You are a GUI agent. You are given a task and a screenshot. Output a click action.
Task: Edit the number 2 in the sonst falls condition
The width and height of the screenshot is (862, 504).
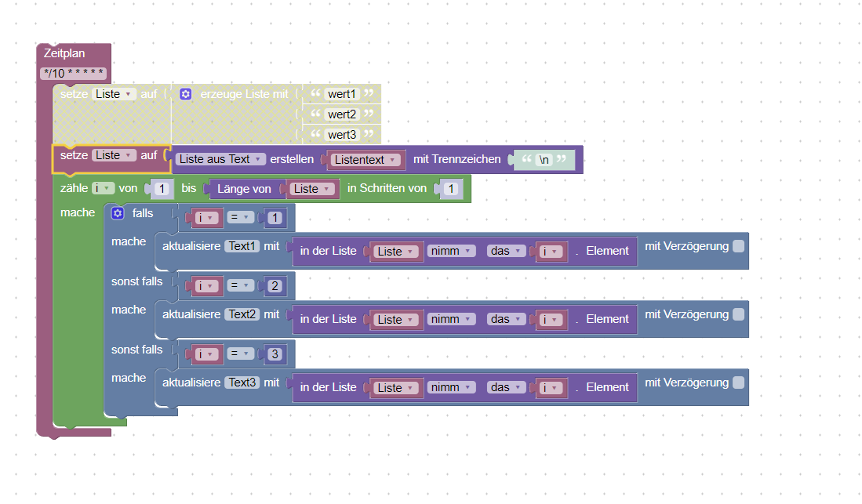275,286
